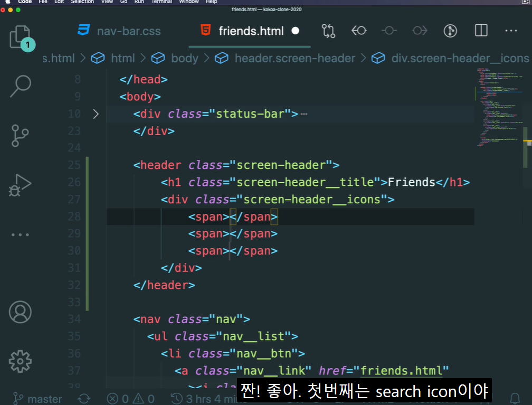This screenshot has width=532, height=405.
Task: Place cursor in span on line 29
Action: pyautogui.click(x=230, y=233)
